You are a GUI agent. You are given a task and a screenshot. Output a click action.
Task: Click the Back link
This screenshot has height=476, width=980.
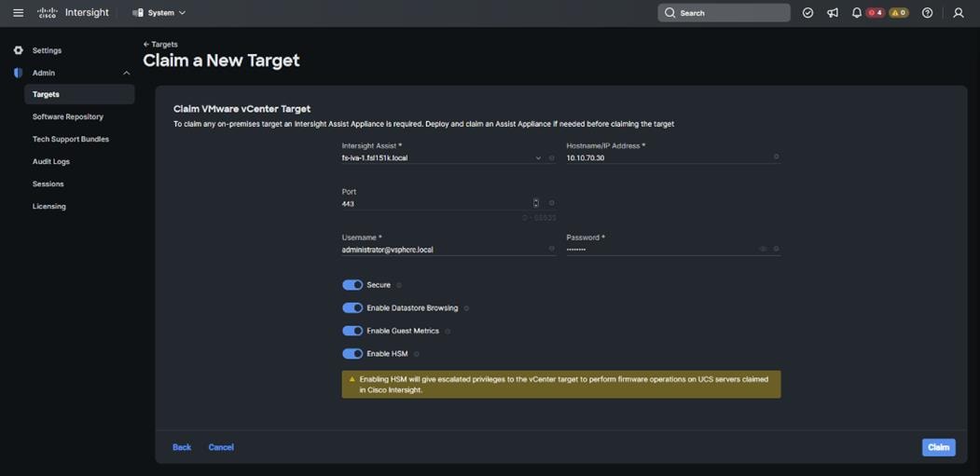pos(182,448)
